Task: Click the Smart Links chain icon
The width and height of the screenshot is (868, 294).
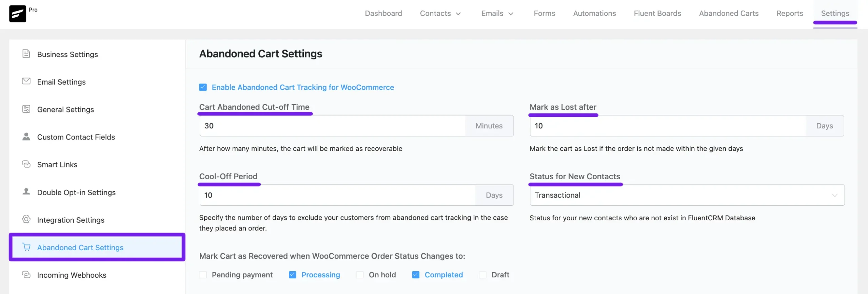Action: tap(26, 164)
